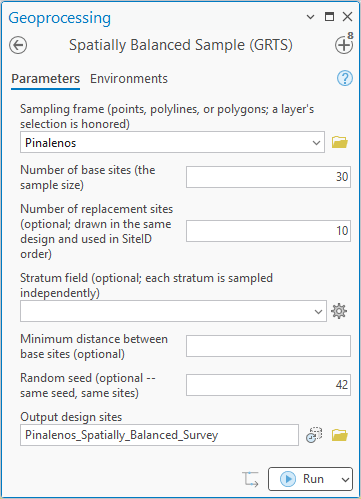This screenshot has height=499, width=361.
Task: Switch to the Environments tab
Action: click(x=129, y=79)
